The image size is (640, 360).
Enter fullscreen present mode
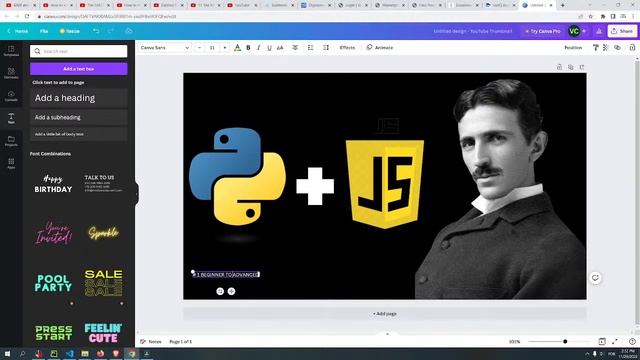tap(615, 341)
